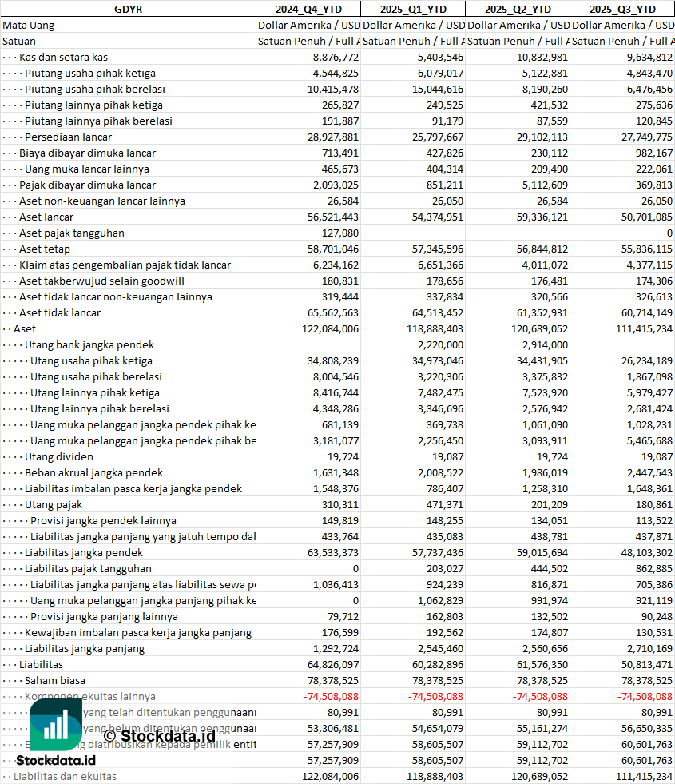Click Liabilitas pajak tangguhan value 862,885

(x=654, y=569)
